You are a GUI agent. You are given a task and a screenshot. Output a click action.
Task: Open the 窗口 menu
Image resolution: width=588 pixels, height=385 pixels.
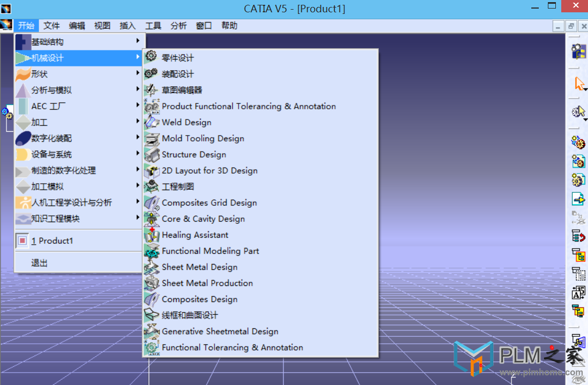[204, 26]
